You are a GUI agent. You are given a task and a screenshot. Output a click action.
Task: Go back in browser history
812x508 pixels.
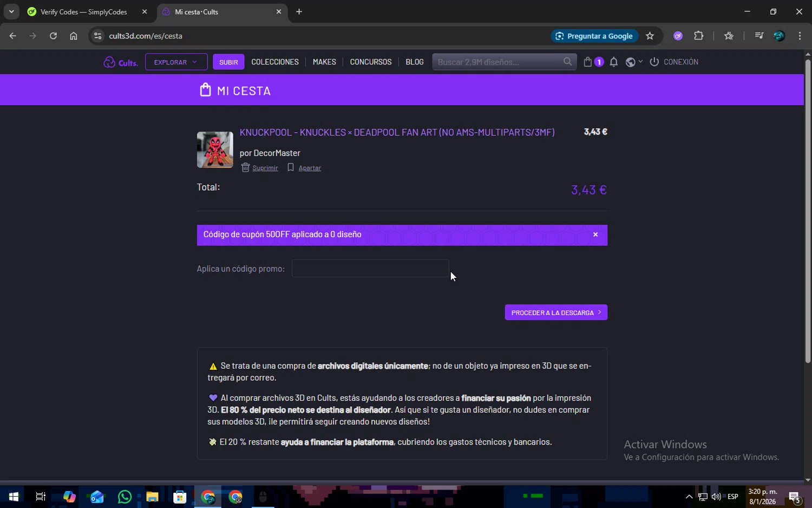[12, 36]
